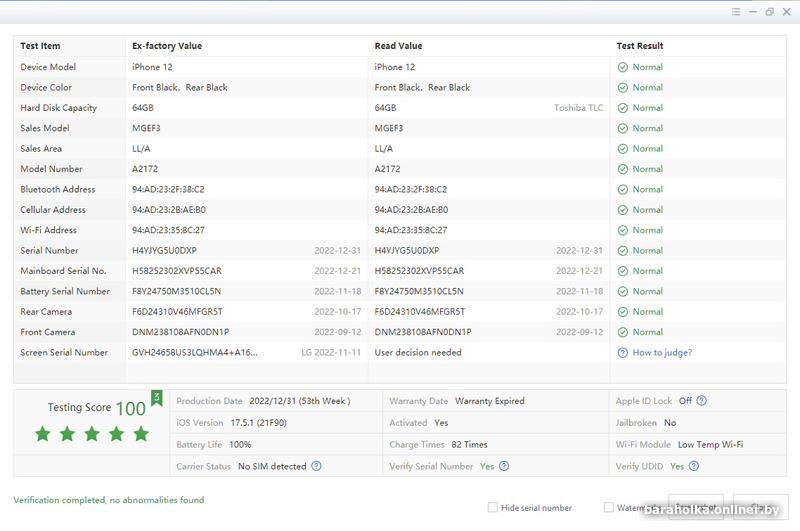Screen dimensions: 800x531
Task: Click the Test Result column header
Action: [x=640, y=46]
